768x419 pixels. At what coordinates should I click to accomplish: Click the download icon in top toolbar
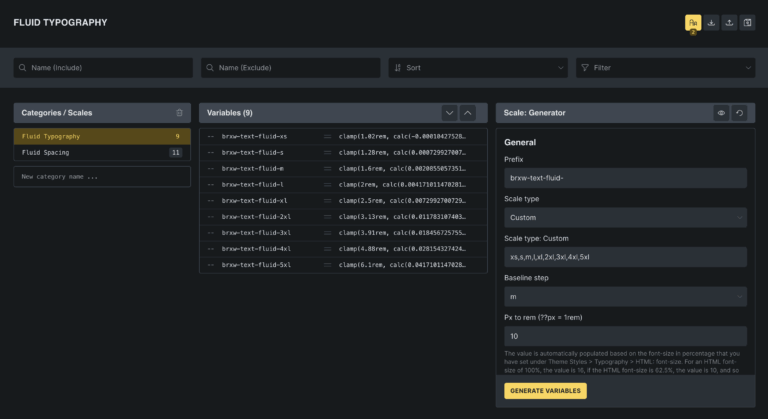point(711,22)
